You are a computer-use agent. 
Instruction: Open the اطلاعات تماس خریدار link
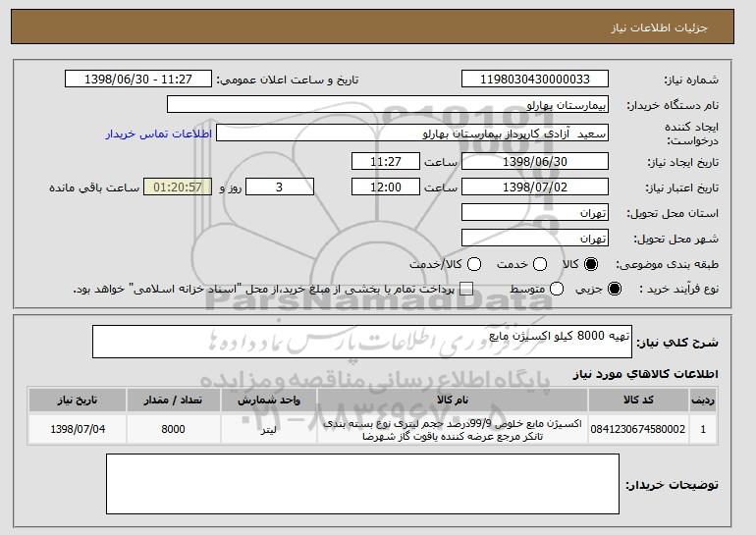pos(159,134)
